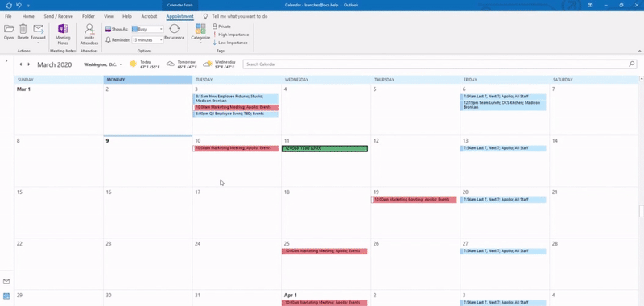The image size is (644, 306).
Task: Open Last 7, Next 7 event March 13
Action: pos(504,148)
